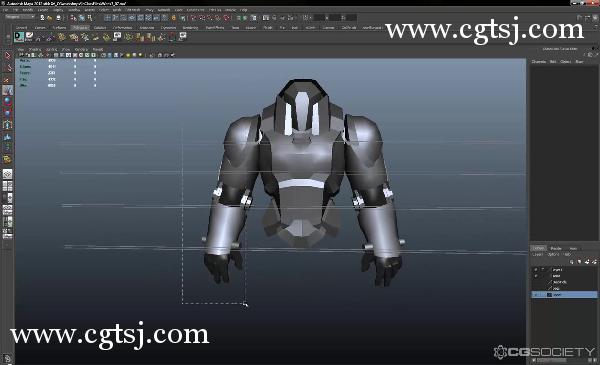Click the first shelf icon with letter D
Image resolution: width=600 pixels, height=365 pixels.
19,37
